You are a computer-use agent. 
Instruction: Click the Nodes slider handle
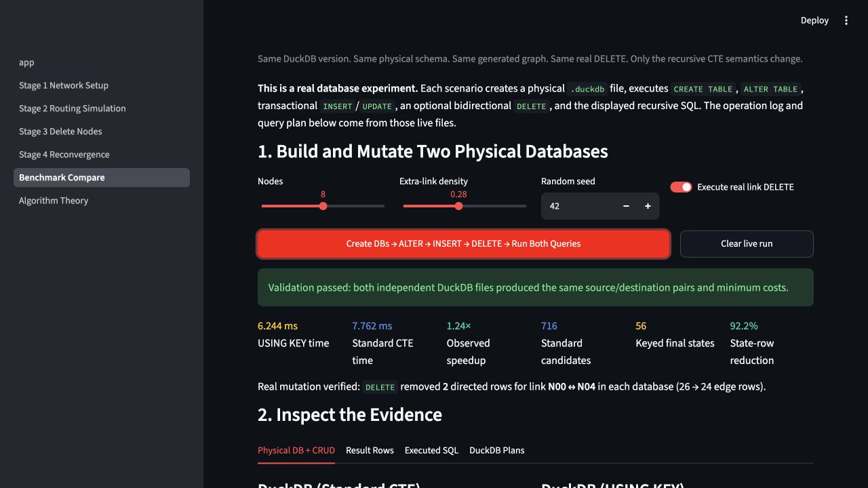(323, 206)
